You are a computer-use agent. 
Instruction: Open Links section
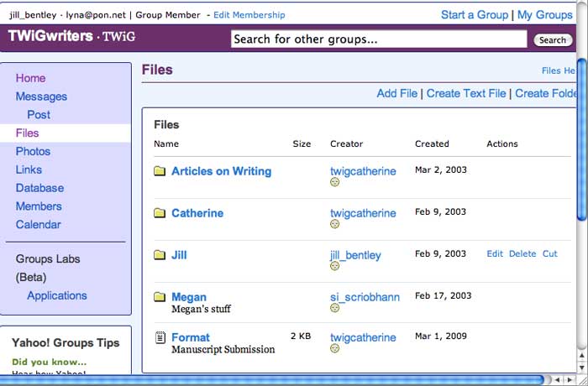tap(29, 170)
